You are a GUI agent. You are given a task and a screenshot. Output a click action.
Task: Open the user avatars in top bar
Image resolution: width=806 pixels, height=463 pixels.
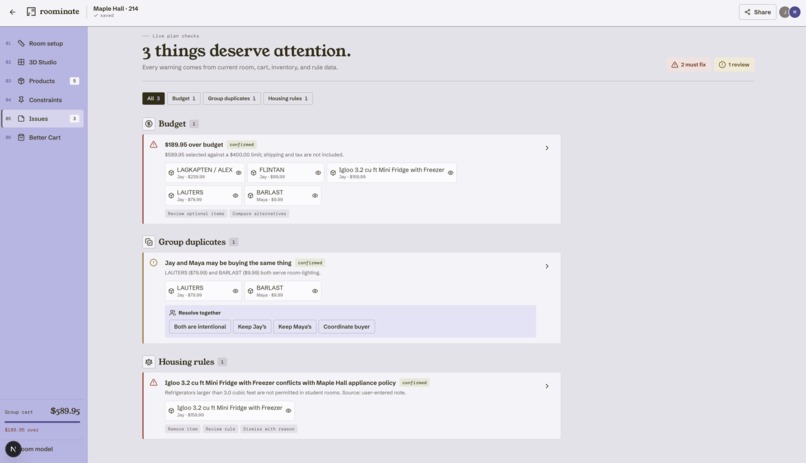(x=790, y=12)
